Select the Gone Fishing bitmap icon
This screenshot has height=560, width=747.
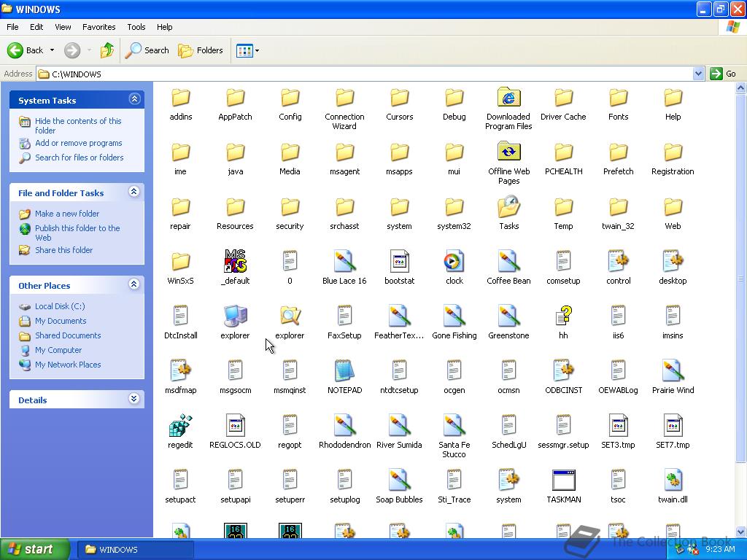point(454,316)
